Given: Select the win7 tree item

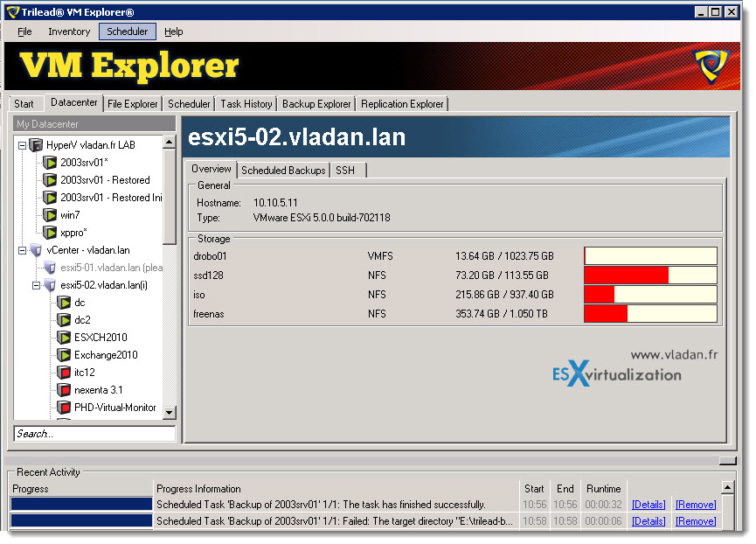Looking at the screenshot, I should [70, 215].
